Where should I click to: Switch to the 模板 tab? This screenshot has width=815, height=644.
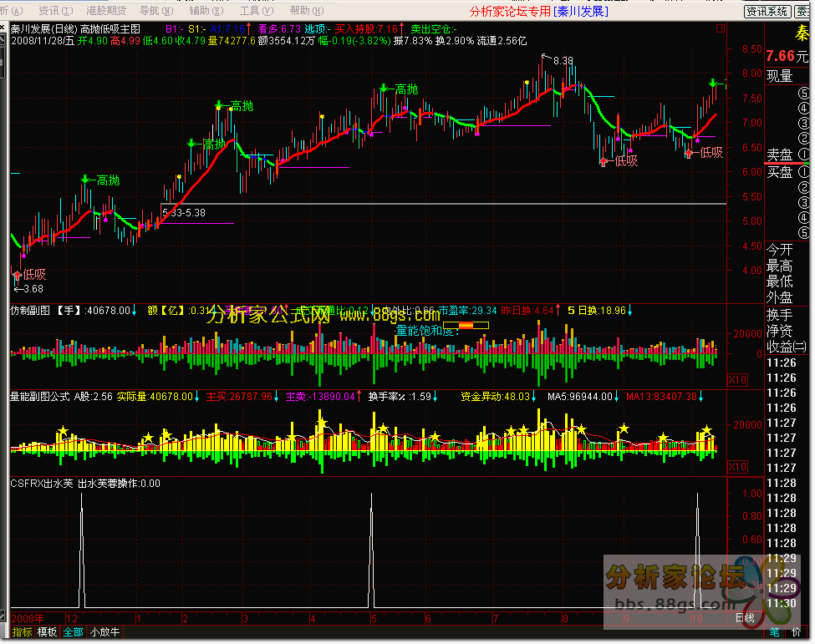tap(48, 632)
